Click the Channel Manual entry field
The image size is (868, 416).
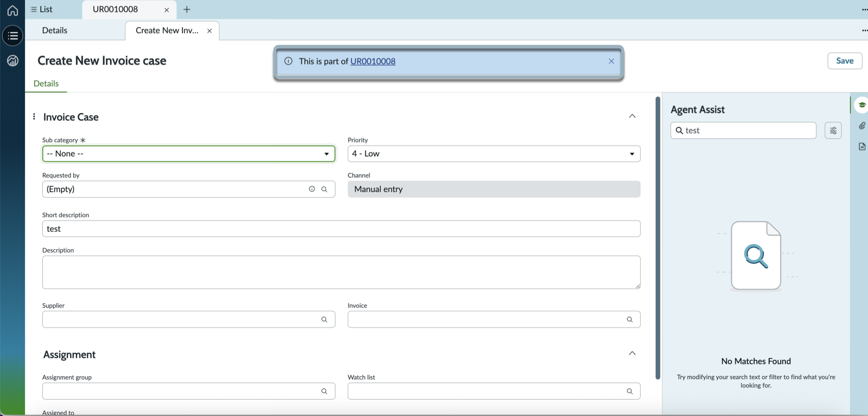pos(494,189)
